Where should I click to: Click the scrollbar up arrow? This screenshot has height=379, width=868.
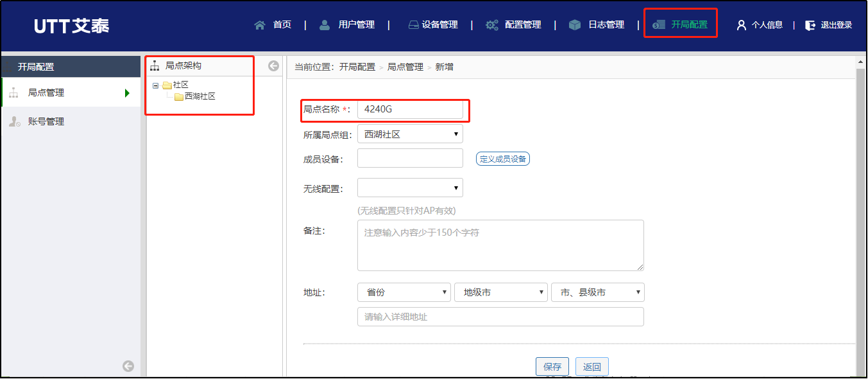tap(861, 62)
